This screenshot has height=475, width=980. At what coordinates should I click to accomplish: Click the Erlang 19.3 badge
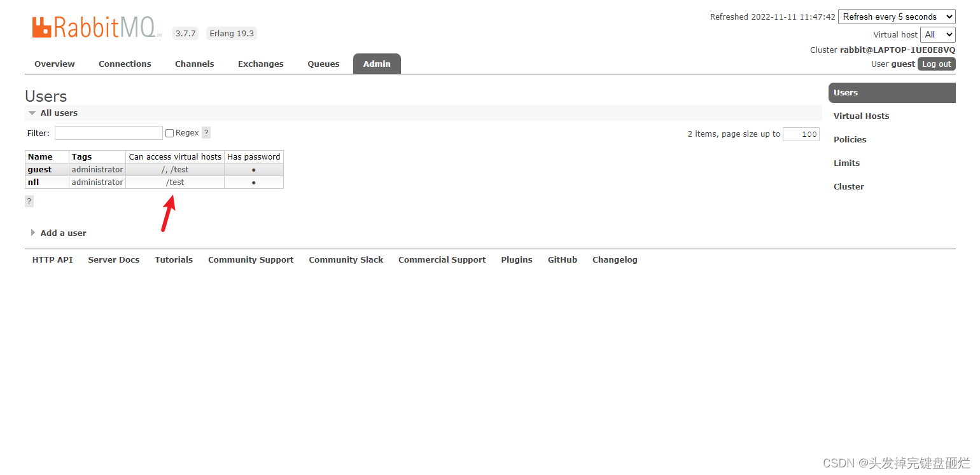(x=232, y=34)
